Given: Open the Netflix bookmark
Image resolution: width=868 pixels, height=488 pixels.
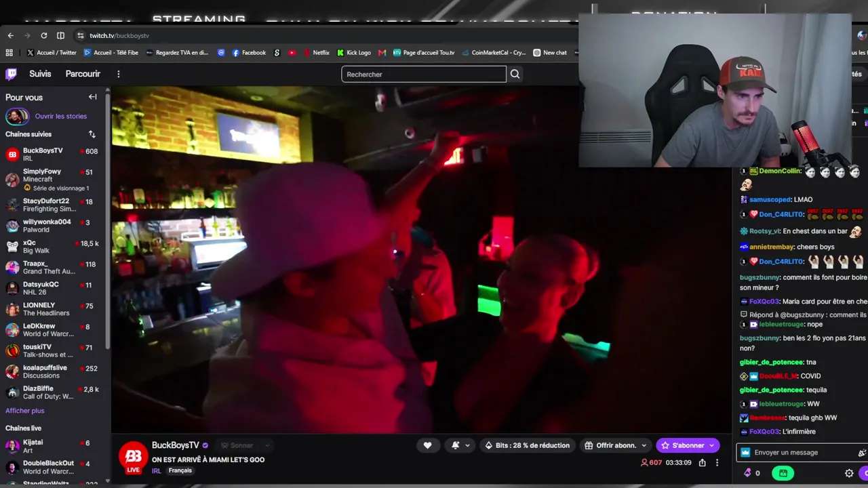Looking at the screenshot, I should (x=316, y=52).
